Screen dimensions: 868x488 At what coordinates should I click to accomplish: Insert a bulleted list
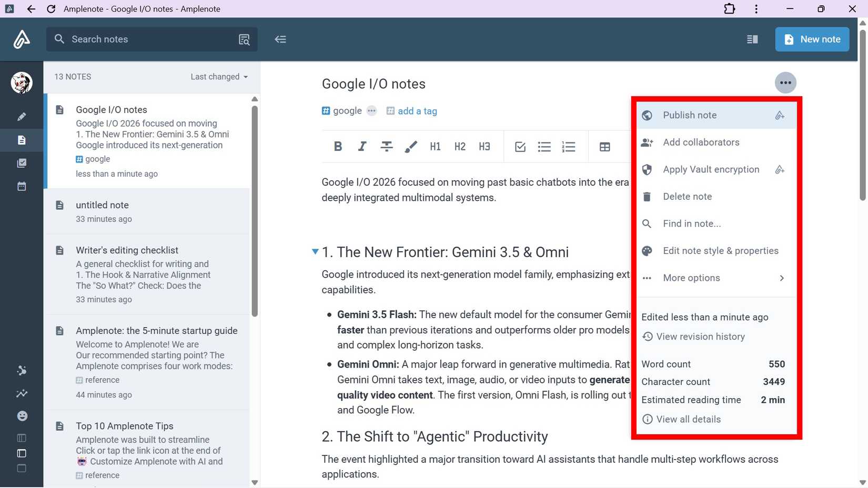(544, 147)
